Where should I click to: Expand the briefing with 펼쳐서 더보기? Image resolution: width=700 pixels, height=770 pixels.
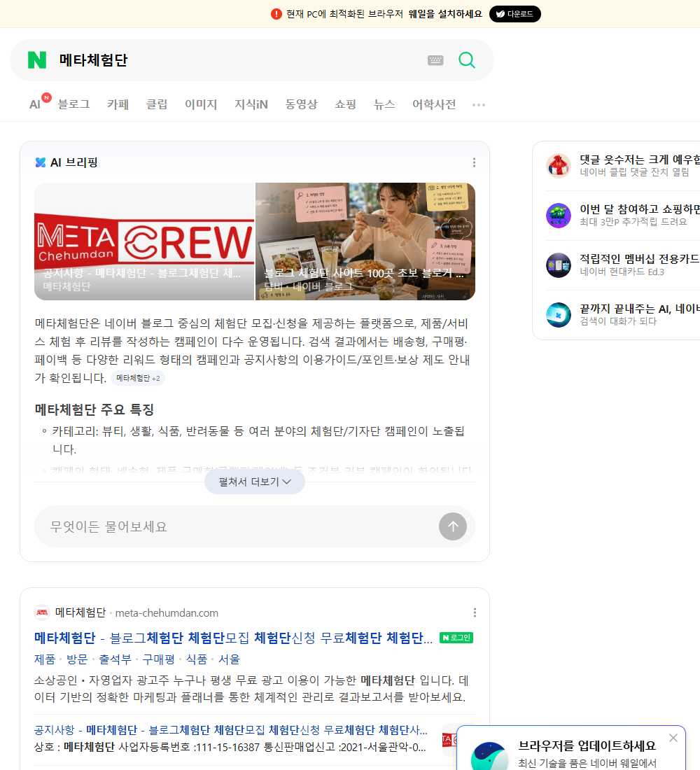[x=255, y=482]
